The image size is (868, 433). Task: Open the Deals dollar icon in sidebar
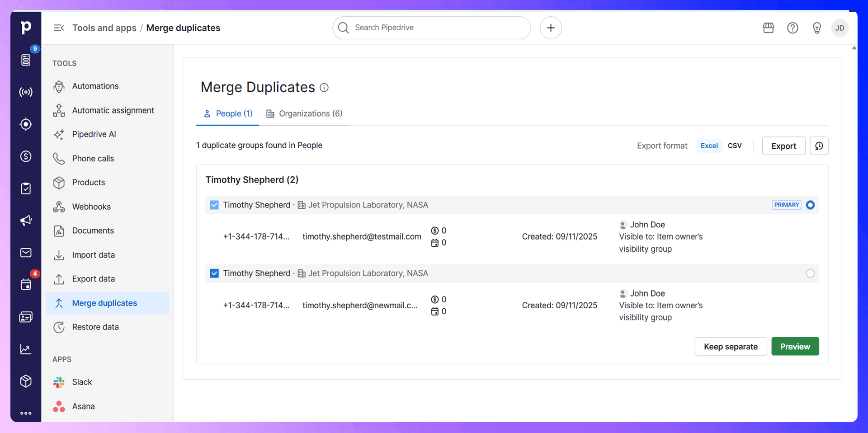26,156
